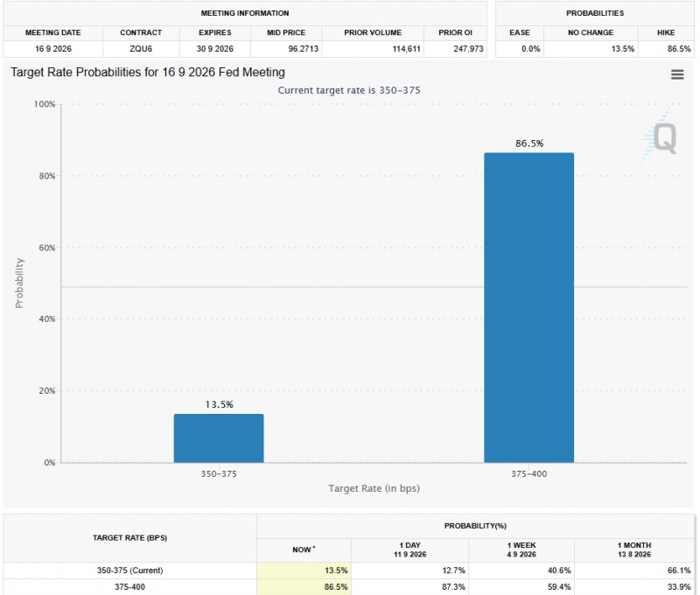700x595 pixels.
Task: Select the 1 WEEK 4 9 2026 header
Action: (521, 549)
